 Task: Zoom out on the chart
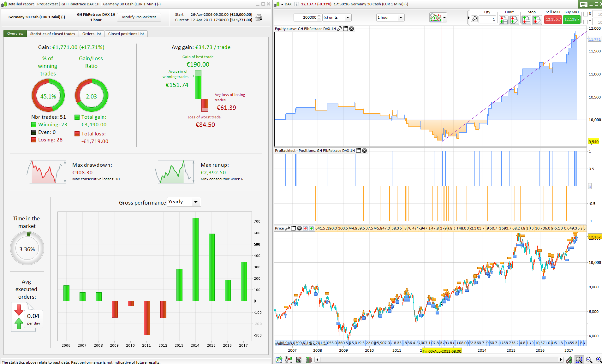(x=589, y=360)
